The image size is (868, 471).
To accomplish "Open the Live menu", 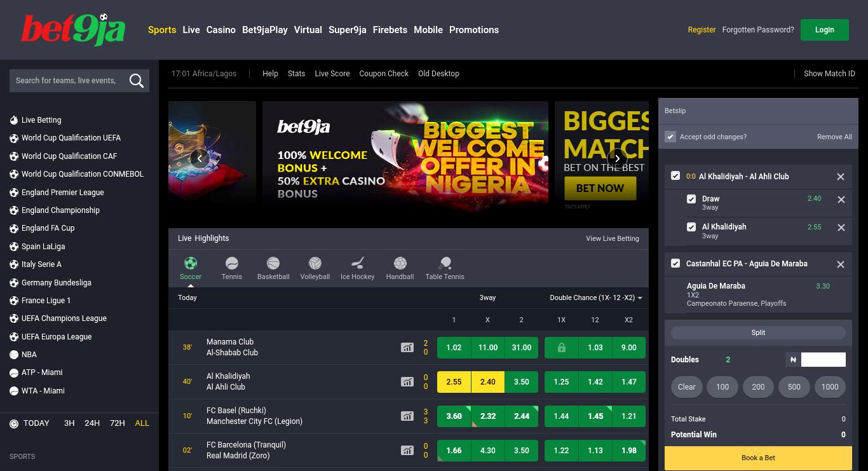I will [x=191, y=30].
